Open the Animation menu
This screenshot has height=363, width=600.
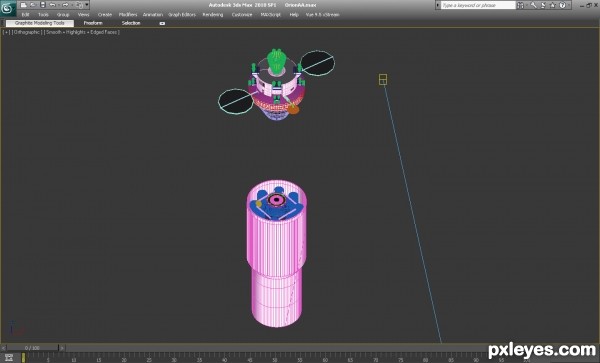click(x=153, y=15)
